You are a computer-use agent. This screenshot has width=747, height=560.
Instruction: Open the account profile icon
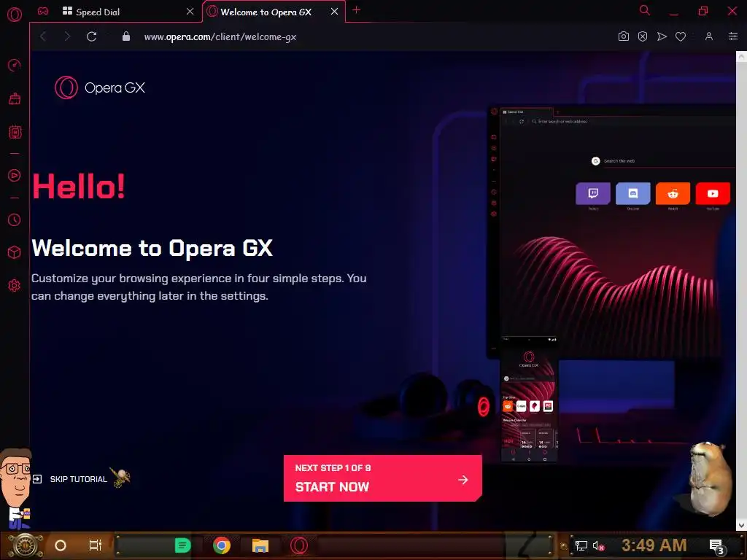coord(709,36)
